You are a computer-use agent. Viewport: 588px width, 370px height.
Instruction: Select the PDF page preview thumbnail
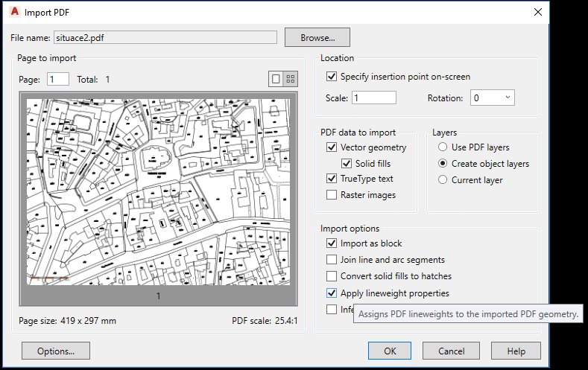coord(158,192)
